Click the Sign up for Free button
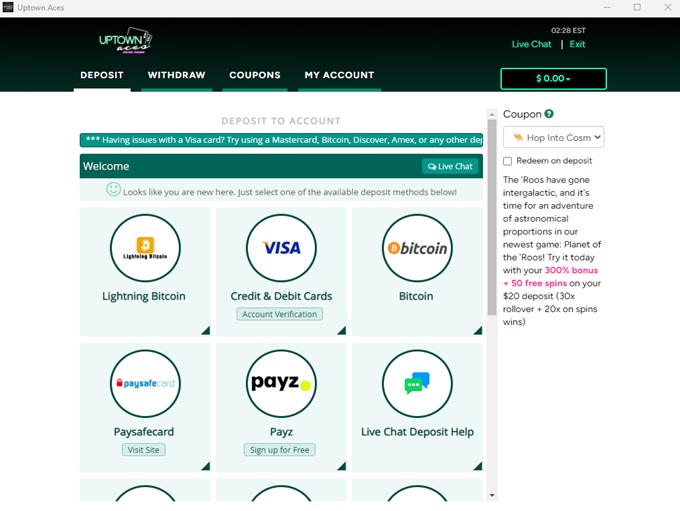The height and width of the screenshot is (511, 680). point(281,450)
